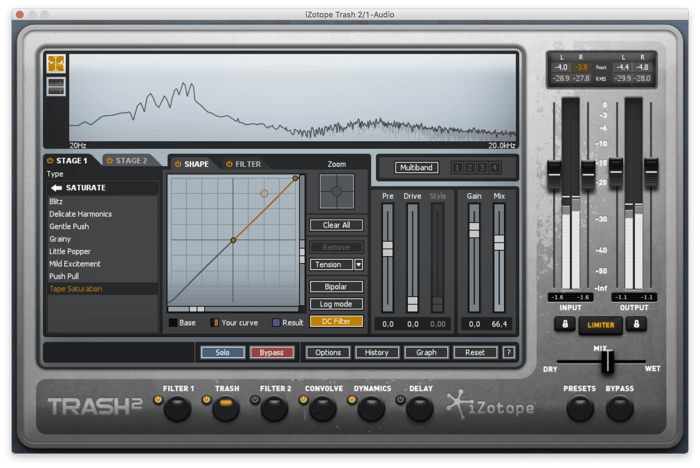Switch to the FILTER tab

(248, 164)
